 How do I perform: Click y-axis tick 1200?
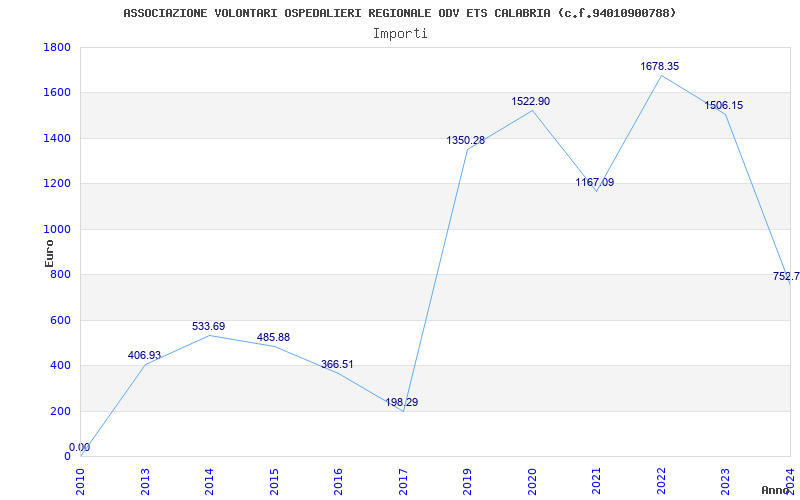tap(57, 184)
